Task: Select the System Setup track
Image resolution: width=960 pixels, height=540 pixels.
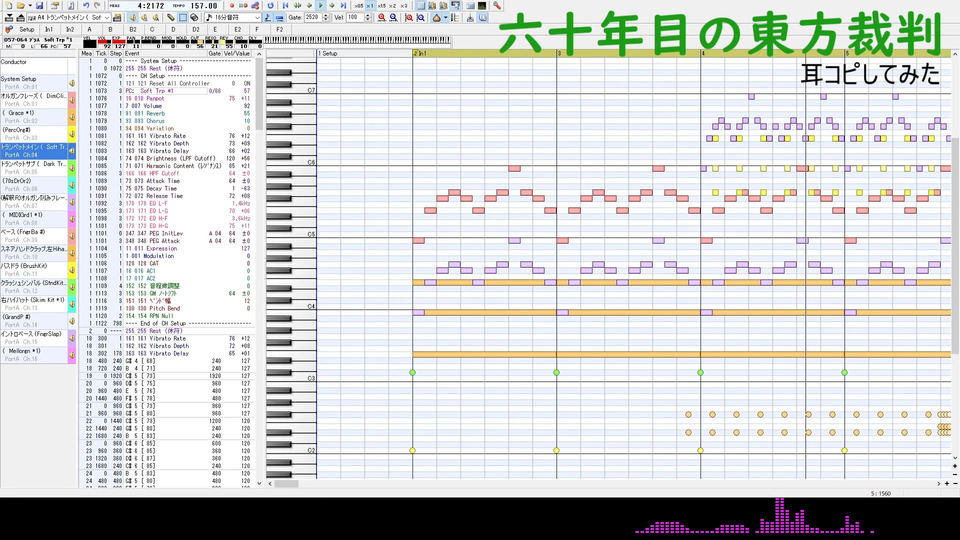Action: [x=33, y=83]
